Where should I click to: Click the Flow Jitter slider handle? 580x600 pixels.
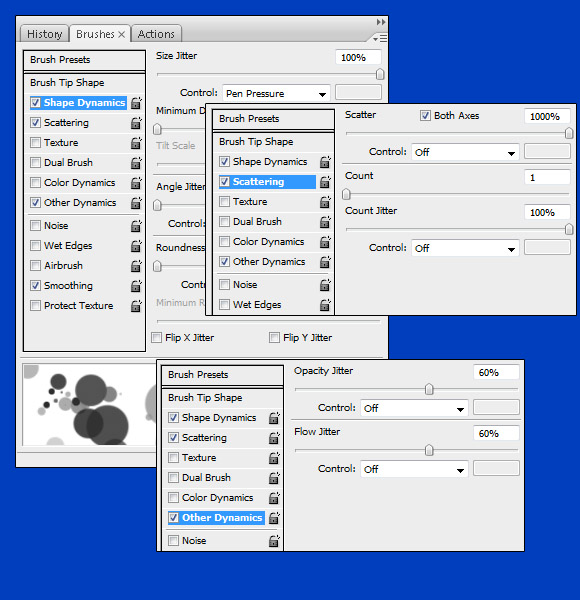click(x=429, y=450)
